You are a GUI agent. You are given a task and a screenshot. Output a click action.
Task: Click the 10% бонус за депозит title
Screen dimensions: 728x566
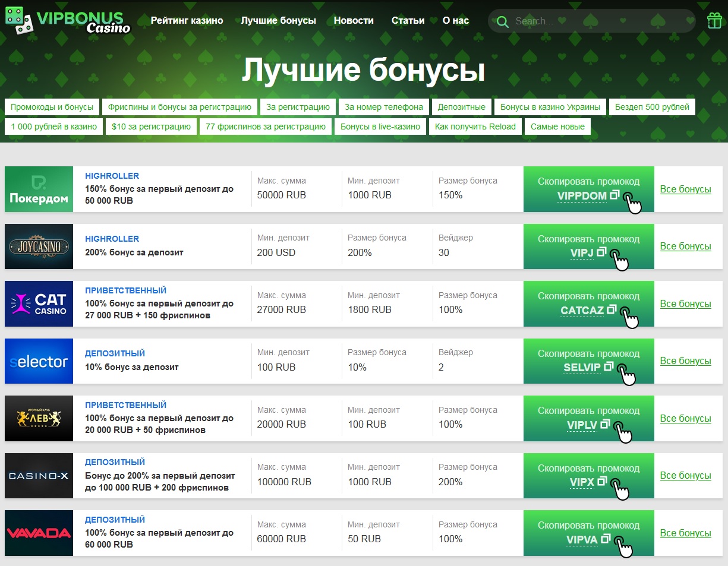point(132,367)
